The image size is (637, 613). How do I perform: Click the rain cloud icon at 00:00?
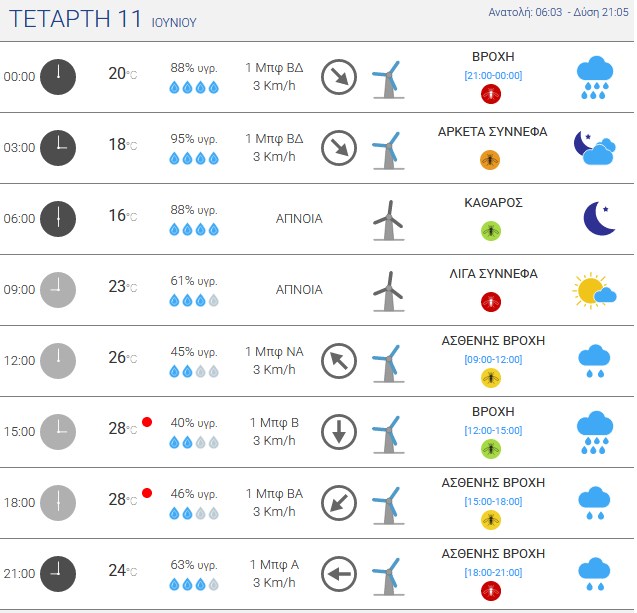595,78
